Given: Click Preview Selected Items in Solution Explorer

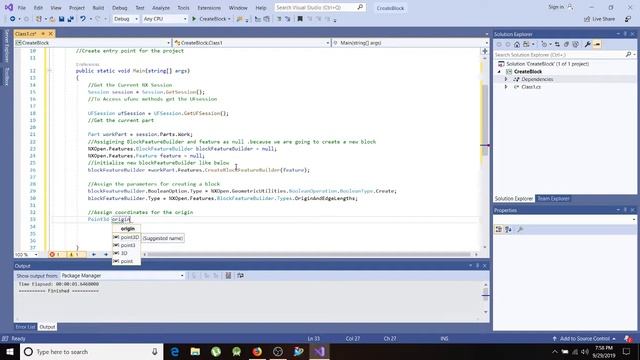Looking at the screenshot, I should [x=597, y=44].
